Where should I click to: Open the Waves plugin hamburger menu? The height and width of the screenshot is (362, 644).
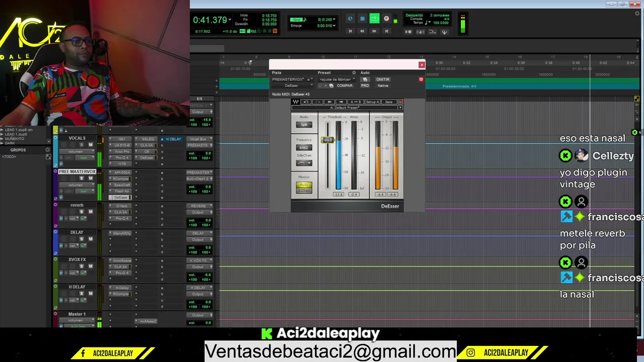pos(400,102)
